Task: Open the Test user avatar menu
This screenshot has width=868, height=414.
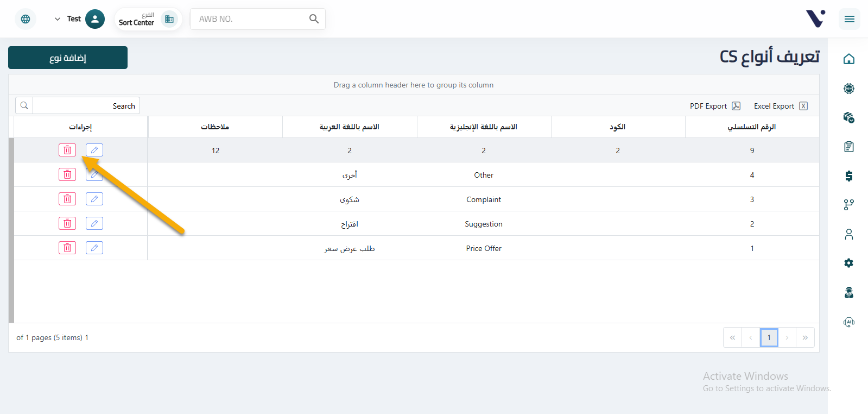Action: click(x=95, y=19)
